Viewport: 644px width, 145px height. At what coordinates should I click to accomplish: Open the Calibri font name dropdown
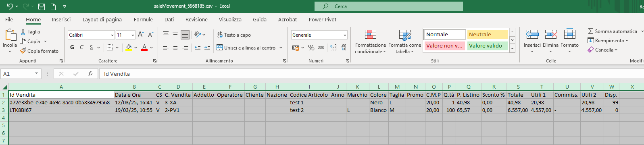click(112, 35)
